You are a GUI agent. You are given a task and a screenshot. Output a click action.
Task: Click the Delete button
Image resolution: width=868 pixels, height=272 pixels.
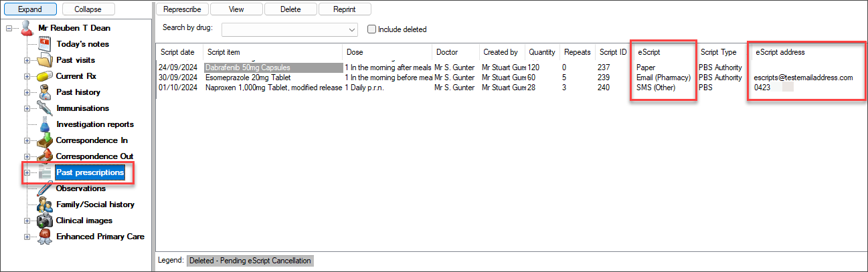290,9
